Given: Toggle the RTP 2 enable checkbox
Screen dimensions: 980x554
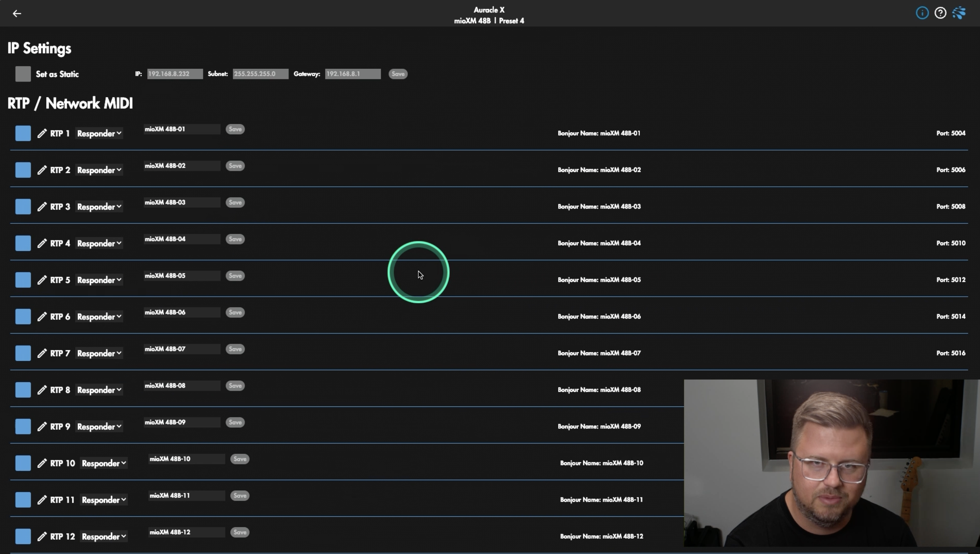Looking at the screenshot, I should [x=23, y=170].
